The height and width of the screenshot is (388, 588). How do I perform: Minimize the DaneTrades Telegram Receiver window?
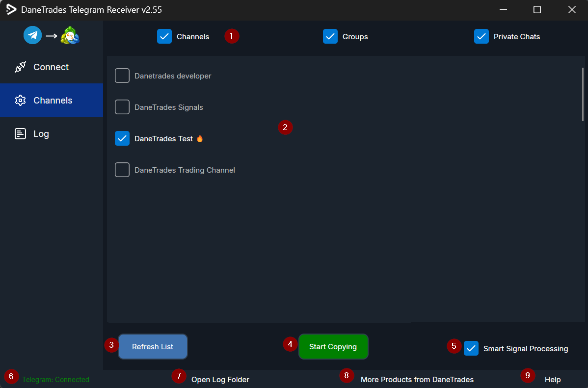[504, 10]
